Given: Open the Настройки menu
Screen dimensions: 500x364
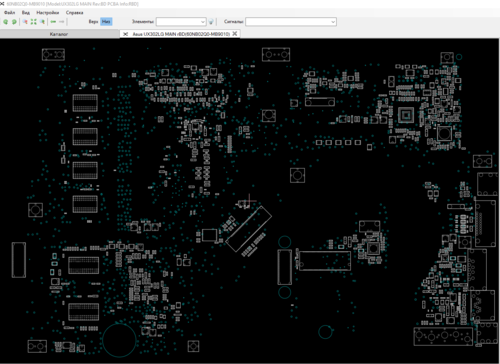Looking at the screenshot, I should coord(48,13).
